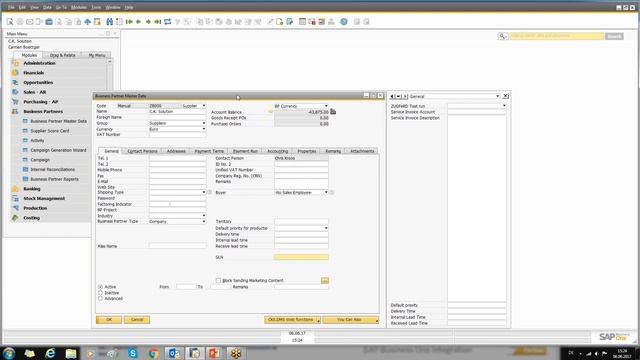Open the Buyer sales employee dropdown
This screenshot has height=360, width=640.
(x=326, y=192)
